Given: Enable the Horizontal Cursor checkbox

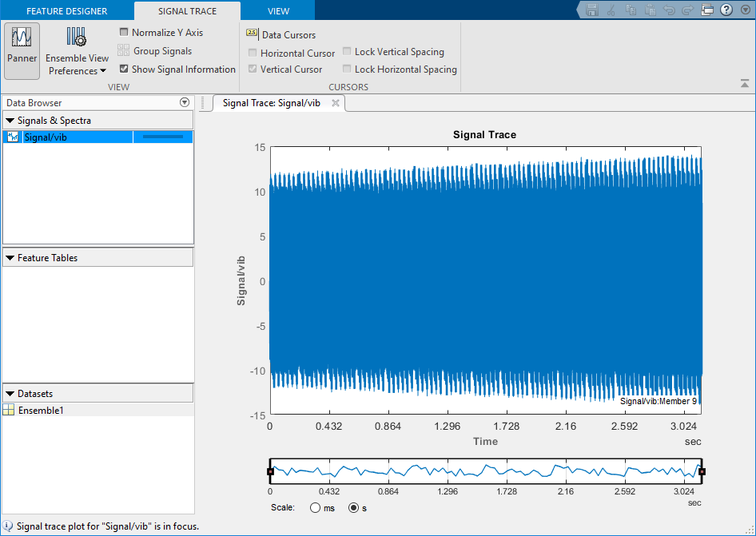Looking at the screenshot, I should coord(253,53).
